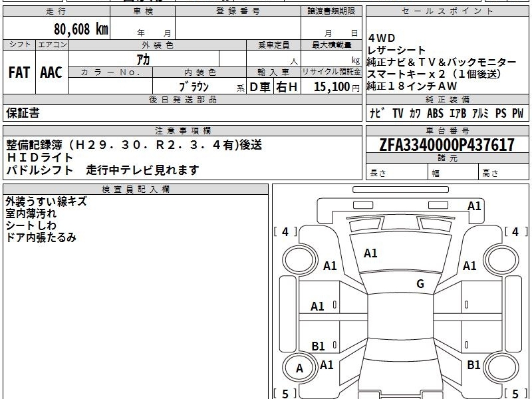532x399 pixels.
Task: Click the 注意事項欄 header
Action: (x=182, y=130)
